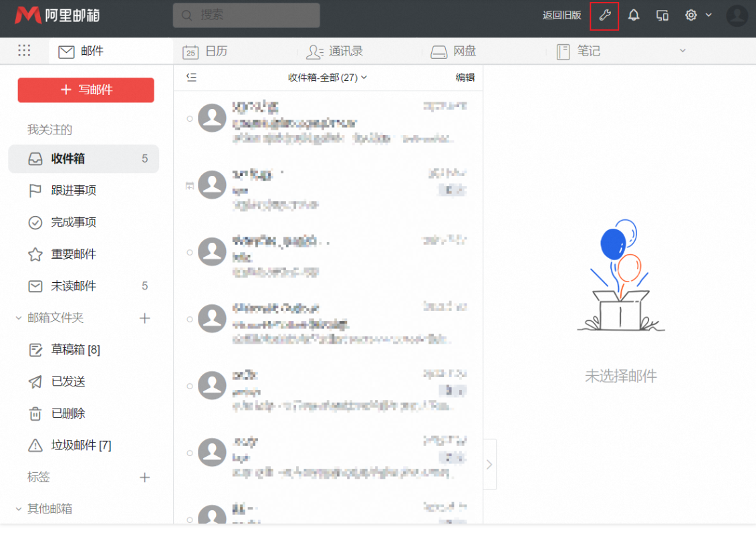Viewport: 756px width, 547px height.
Task: Click the wrench tool icon in header
Action: coord(604,15)
